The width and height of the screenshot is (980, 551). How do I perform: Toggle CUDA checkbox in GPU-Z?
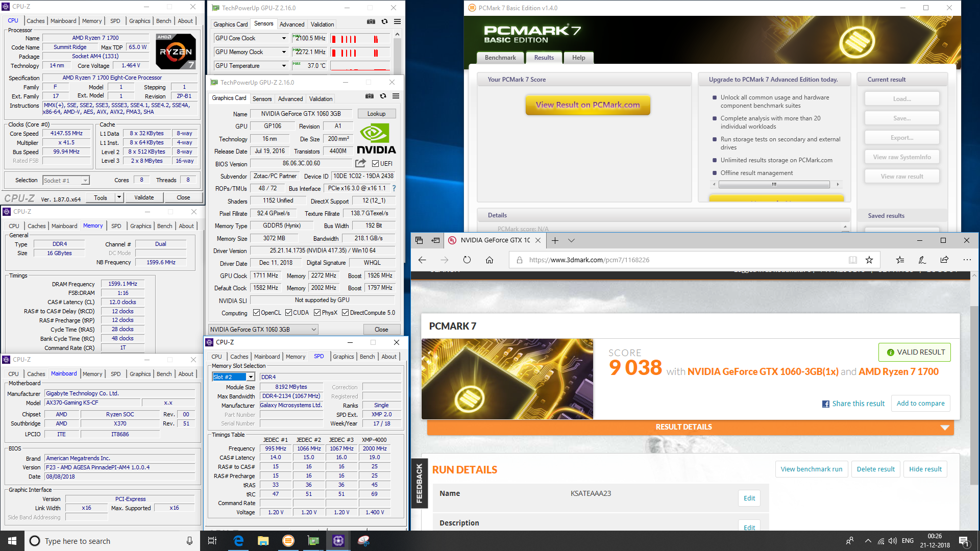(288, 313)
